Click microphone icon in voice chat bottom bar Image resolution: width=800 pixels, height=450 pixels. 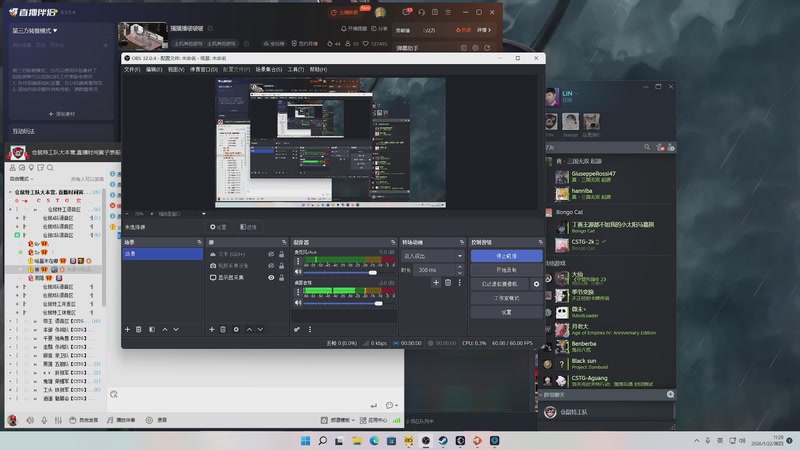click(44, 420)
